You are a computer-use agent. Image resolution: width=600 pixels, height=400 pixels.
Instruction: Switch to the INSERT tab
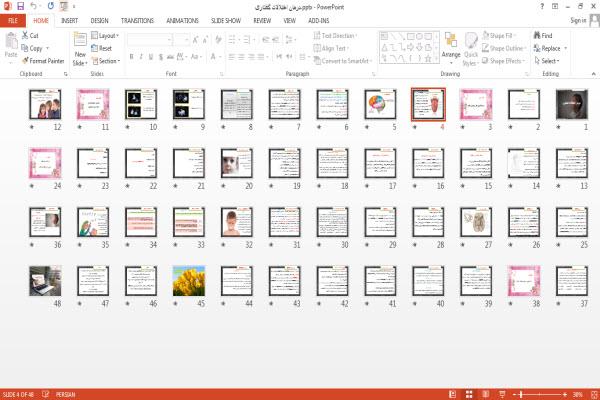[x=69, y=21]
